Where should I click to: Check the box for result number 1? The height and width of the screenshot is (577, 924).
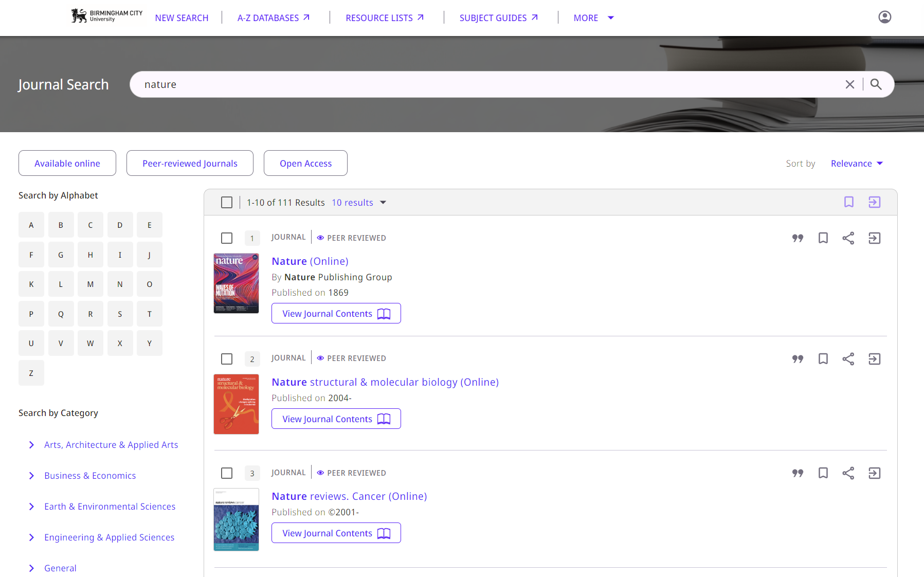(x=227, y=238)
